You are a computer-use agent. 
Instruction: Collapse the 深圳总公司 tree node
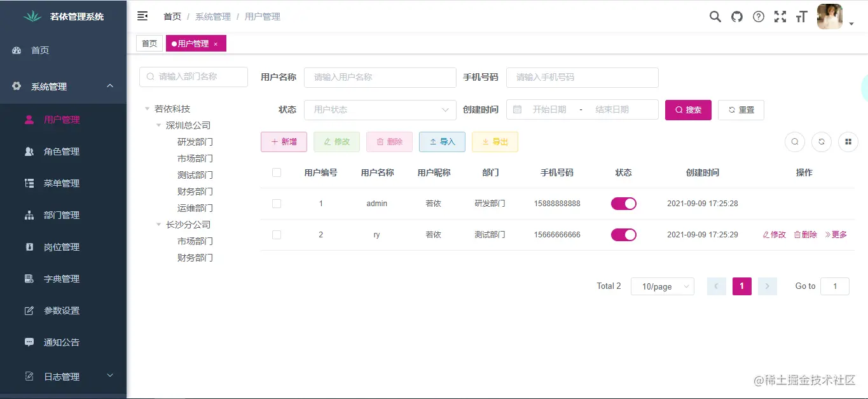(158, 125)
